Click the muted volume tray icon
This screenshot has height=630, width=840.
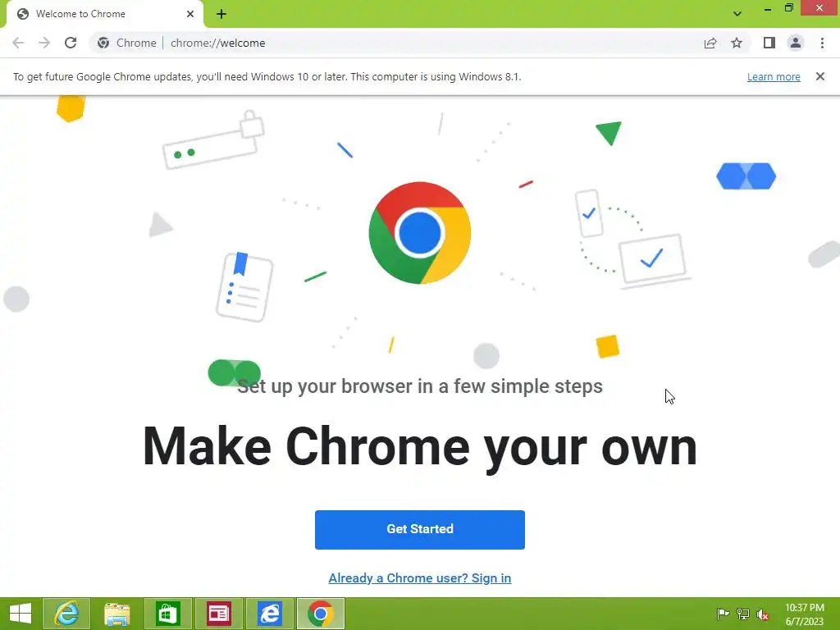763,614
